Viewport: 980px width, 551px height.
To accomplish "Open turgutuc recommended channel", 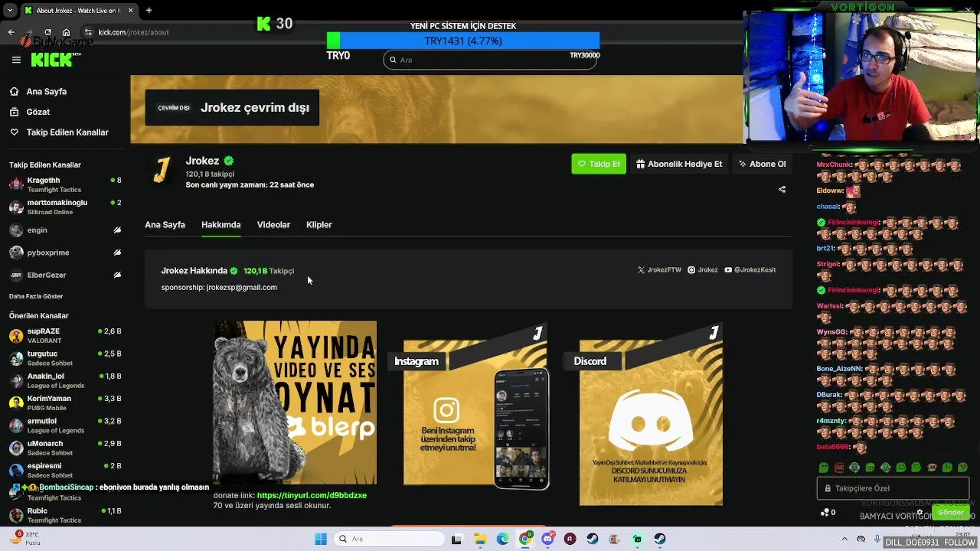I will [x=65, y=358].
